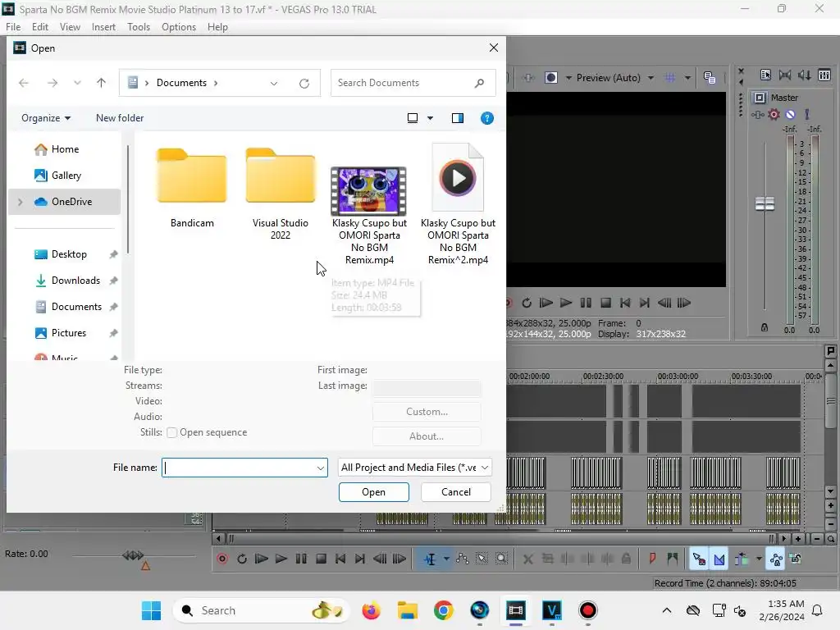
Task: Click Stop in the timeline transport bar
Action: [x=321, y=559]
